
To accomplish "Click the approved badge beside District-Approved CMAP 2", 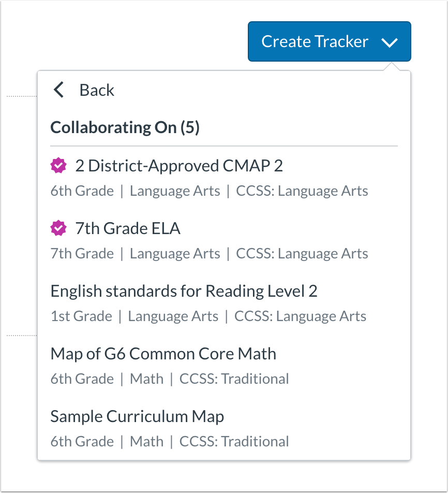I will (x=58, y=166).
